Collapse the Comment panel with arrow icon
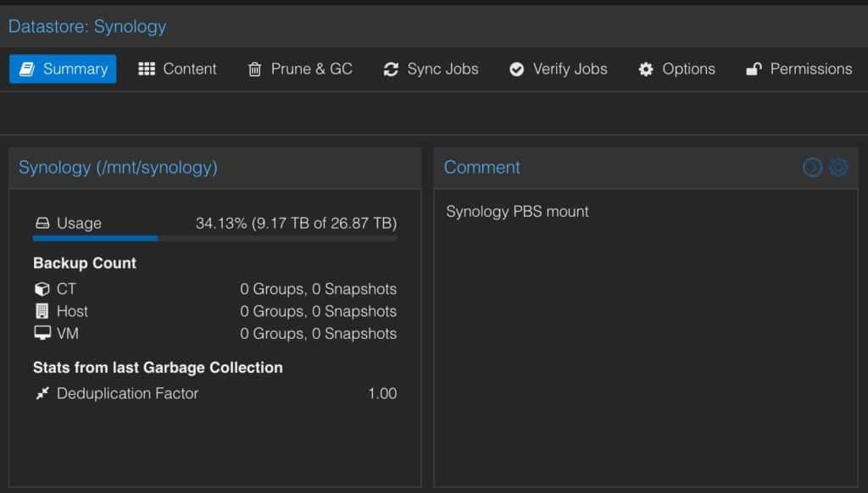Screen dimensions: 868x493 pyautogui.click(x=812, y=168)
